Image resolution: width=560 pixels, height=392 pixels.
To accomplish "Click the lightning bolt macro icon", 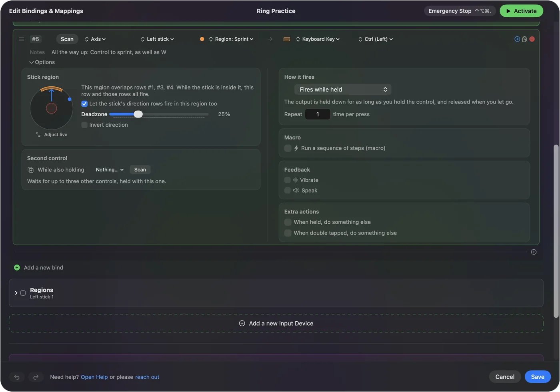I will [x=296, y=148].
